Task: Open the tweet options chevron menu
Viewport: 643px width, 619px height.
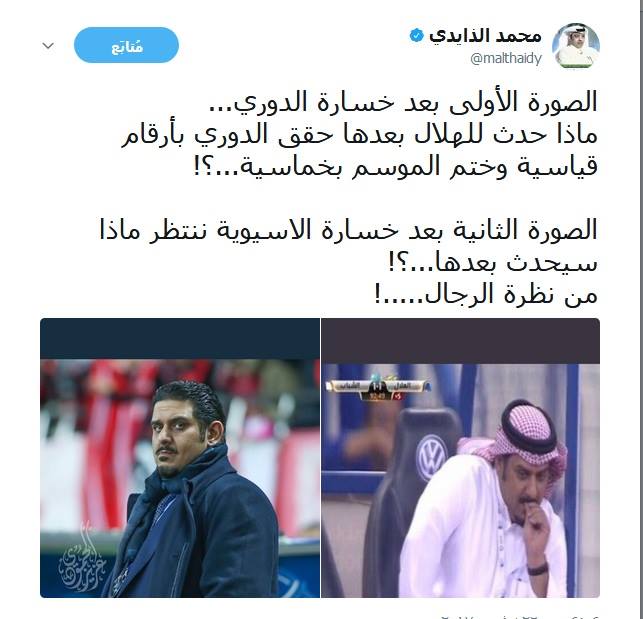Action: (48, 46)
